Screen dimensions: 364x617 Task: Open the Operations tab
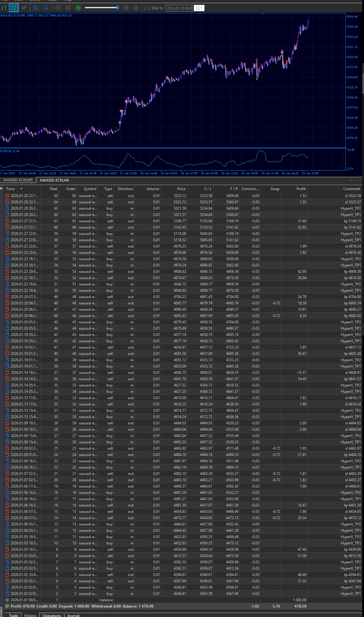52,615
